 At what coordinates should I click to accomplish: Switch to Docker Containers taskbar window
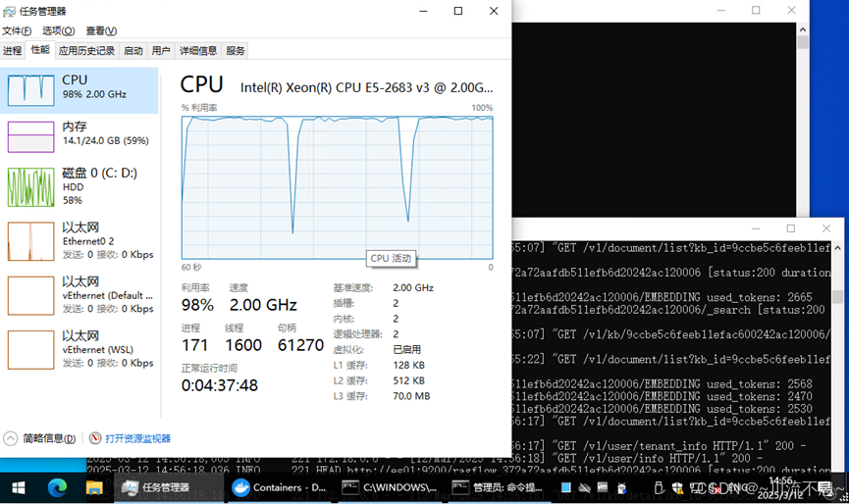[280, 487]
